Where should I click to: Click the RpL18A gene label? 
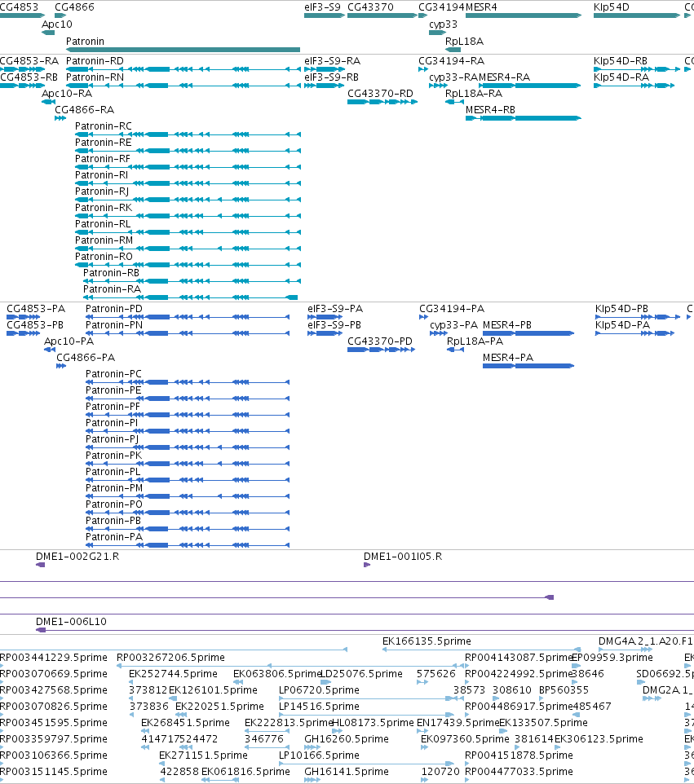464,41
